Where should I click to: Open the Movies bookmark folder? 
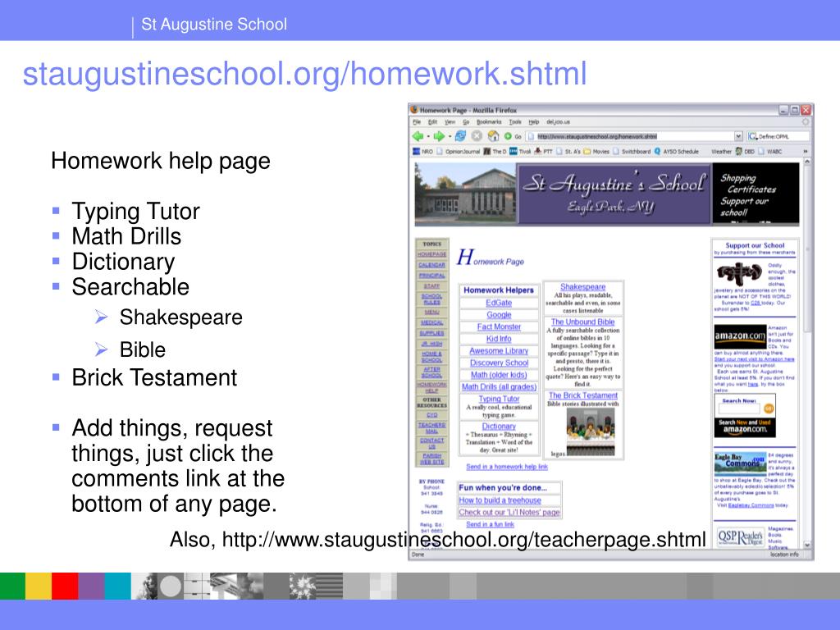(596, 152)
